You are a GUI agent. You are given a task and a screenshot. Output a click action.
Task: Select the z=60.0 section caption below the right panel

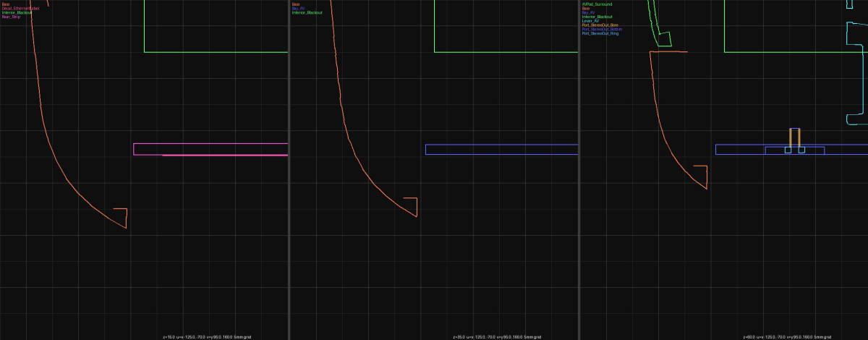(787, 337)
